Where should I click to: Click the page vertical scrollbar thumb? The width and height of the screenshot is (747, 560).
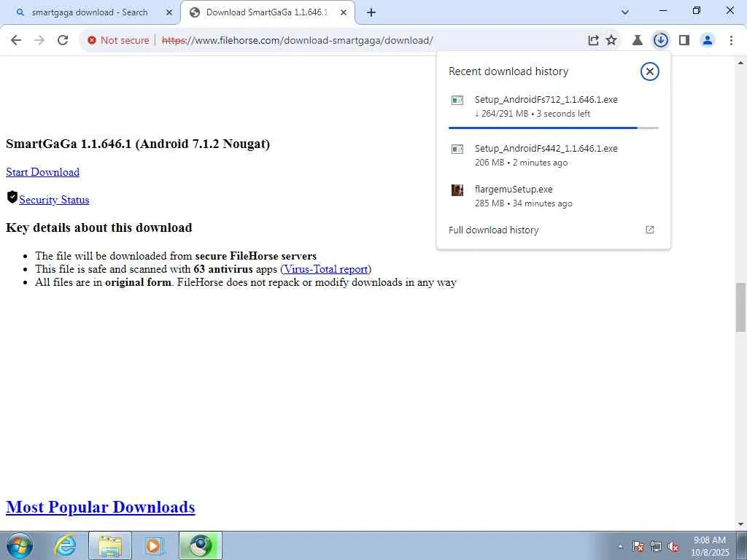coord(740,307)
